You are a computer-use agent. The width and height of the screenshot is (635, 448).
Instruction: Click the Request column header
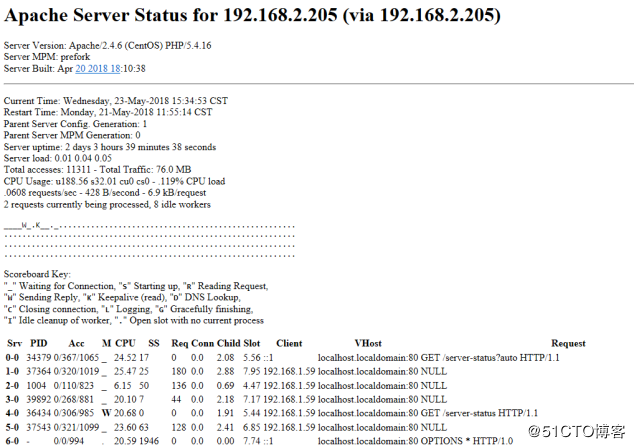pyautogui.click(x=568, y=343)
